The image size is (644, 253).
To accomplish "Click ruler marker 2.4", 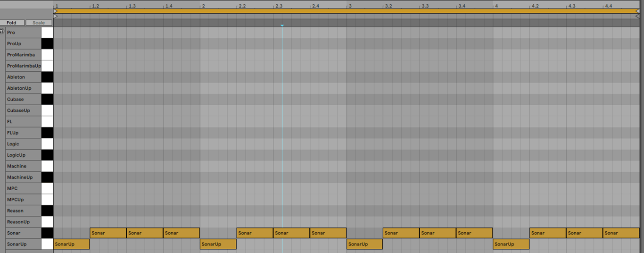I will [x=315, y=6].
